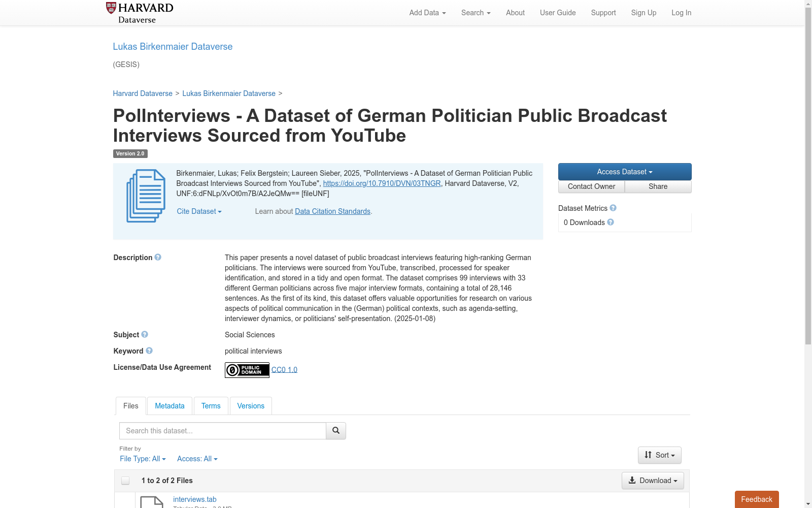Click the 'political interviews' keyword value

253,351
